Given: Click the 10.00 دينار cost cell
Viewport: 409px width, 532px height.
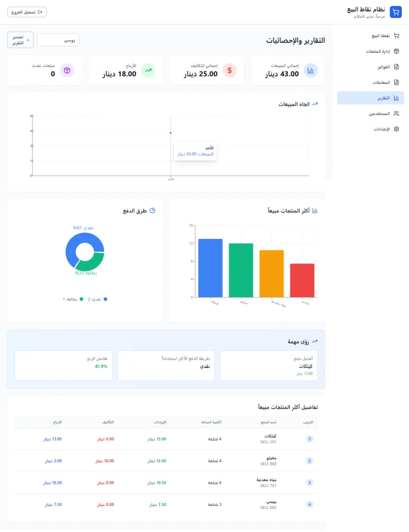Looking at the screenshot, I should point(105,461).
